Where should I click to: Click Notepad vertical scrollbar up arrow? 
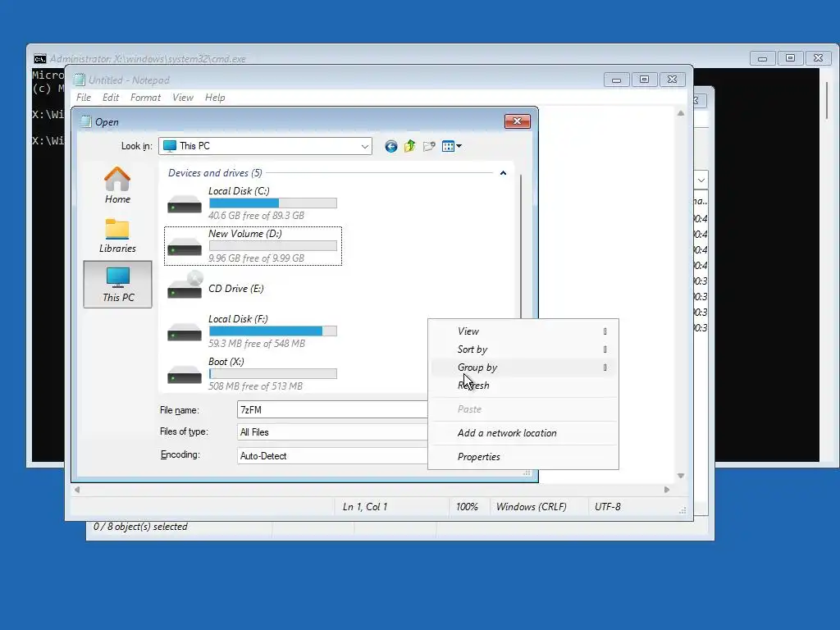pos(680,113)
